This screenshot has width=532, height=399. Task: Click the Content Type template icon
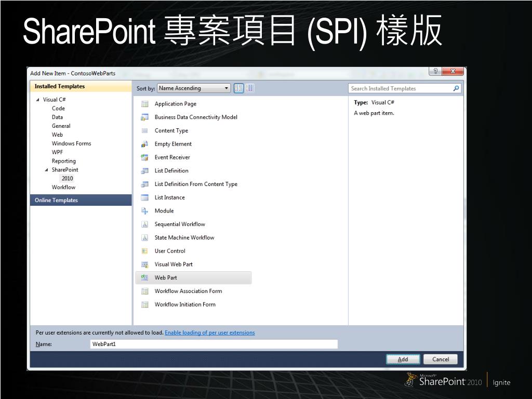pos(145,130)
